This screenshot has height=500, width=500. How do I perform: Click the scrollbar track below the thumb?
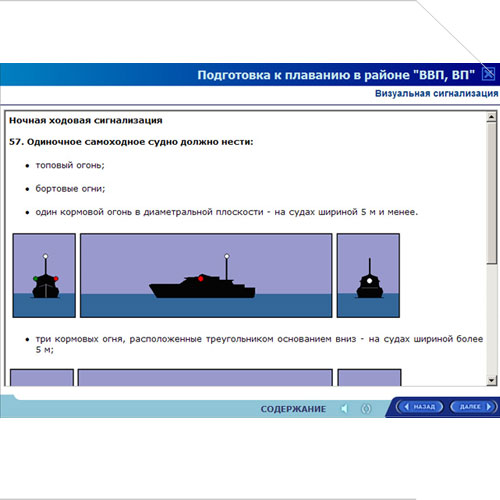tap(491, 319)
